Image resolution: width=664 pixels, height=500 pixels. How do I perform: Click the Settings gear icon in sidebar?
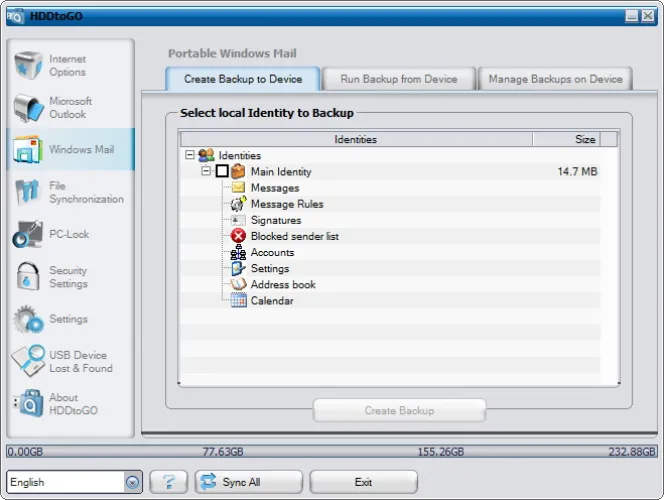28,318
